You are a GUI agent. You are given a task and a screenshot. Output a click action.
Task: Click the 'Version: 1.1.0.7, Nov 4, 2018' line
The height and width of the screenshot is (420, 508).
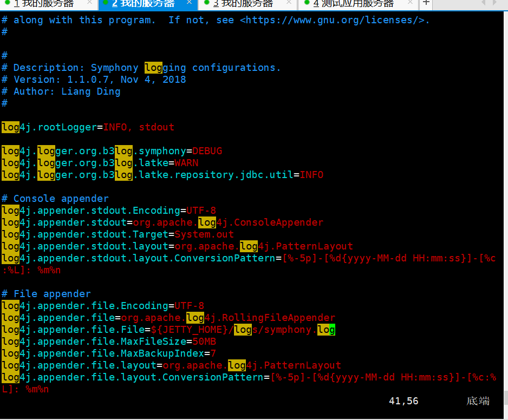click(x=94, y=80)
